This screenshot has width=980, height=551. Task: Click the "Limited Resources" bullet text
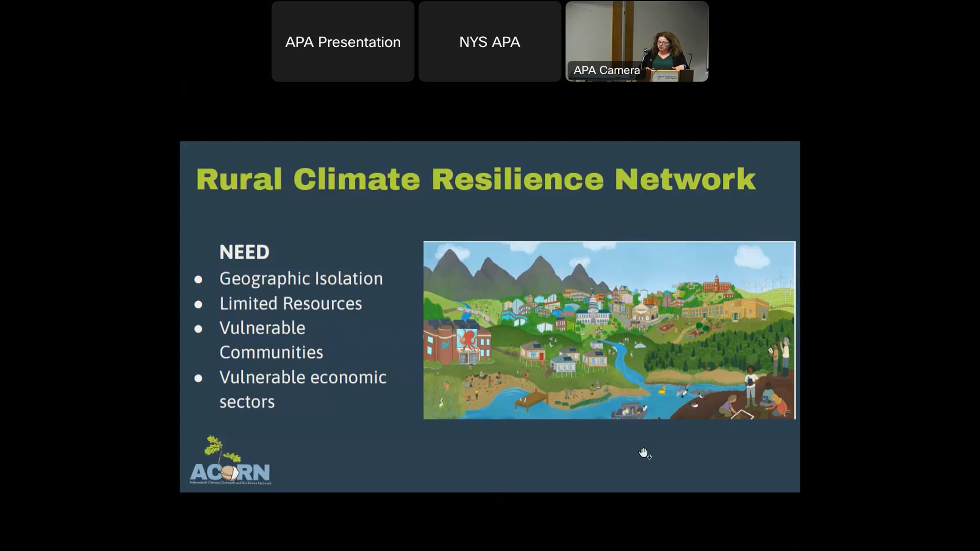(291, 304)
